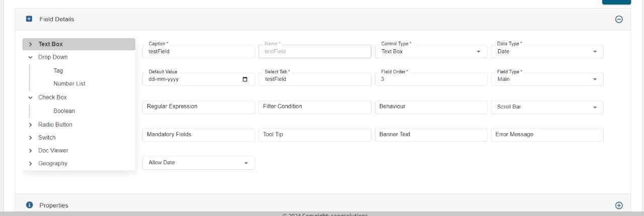Select Tag under Drop Down
This screenshot has height=216, width=644.
point(58,71)
